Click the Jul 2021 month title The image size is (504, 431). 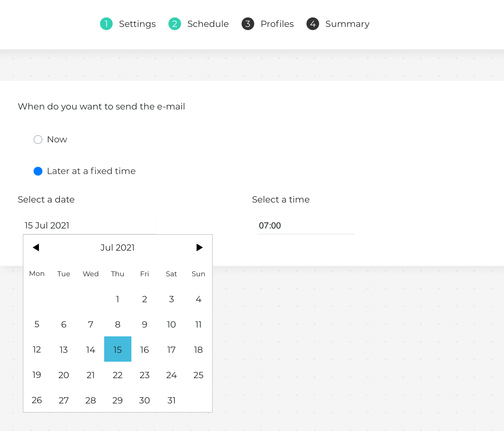point(117,247)
